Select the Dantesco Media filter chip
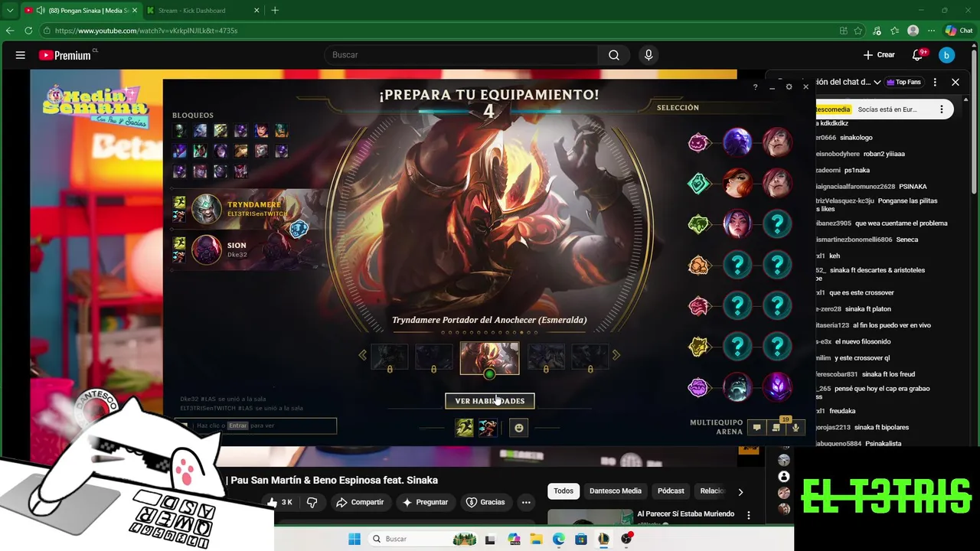The width and height of the screenshot is (980, 551). pyautogui.click(x=616, y=491)
